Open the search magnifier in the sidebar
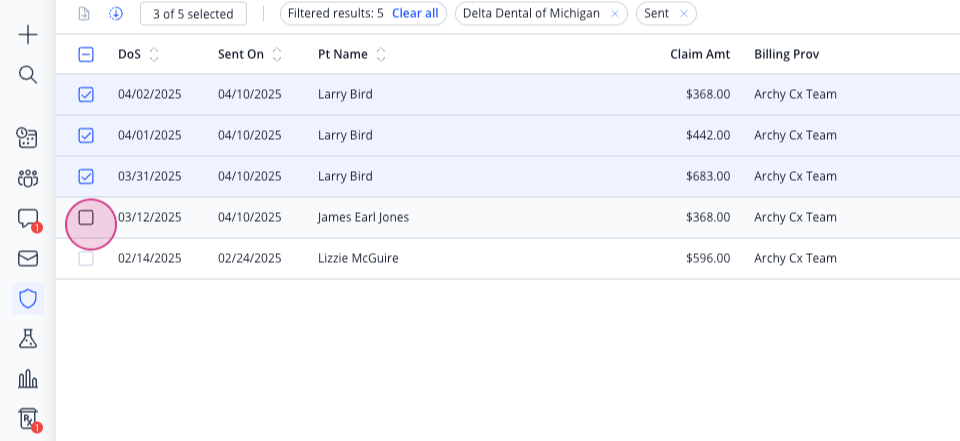The image size is (960, 441). pyautogui.click(x=28, y=75)
